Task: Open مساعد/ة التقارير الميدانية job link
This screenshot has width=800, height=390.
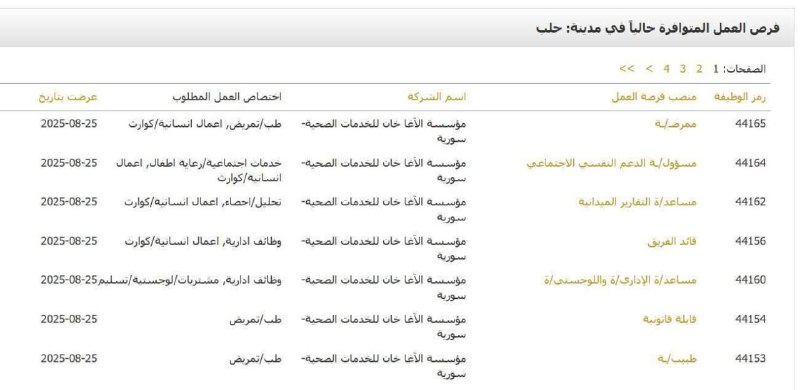Action: (637, 202)
